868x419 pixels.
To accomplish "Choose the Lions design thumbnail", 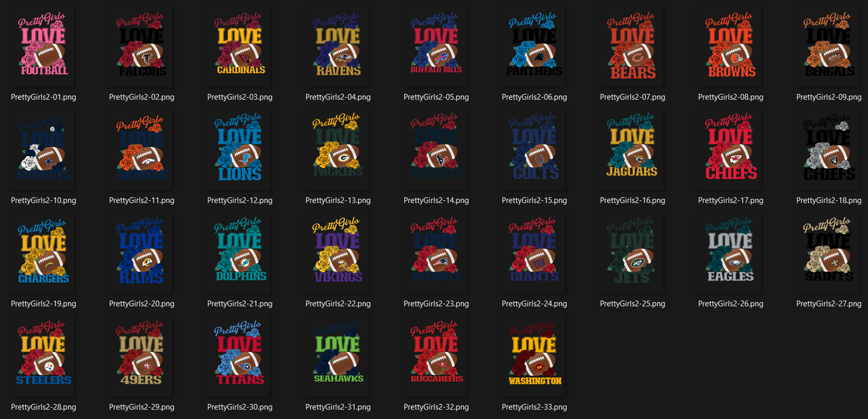I will (240, 149).
